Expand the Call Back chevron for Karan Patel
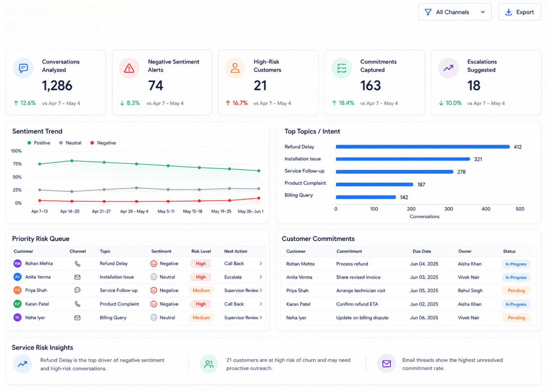 coord(261,304)
